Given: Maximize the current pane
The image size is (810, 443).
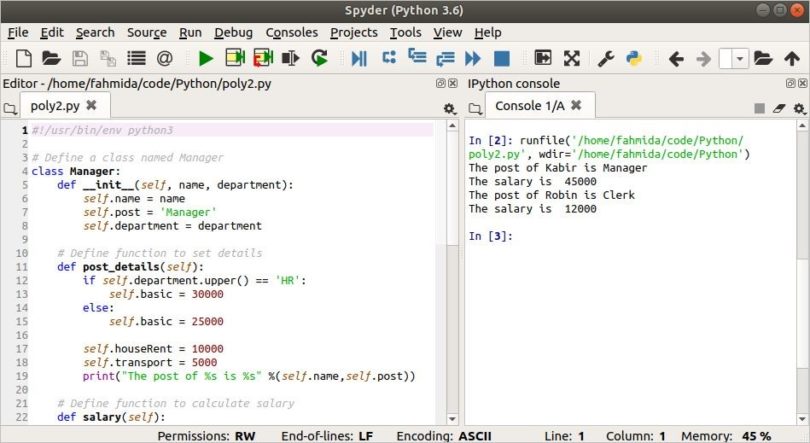Looking at the screenshot, I should [x=543, y=58].
